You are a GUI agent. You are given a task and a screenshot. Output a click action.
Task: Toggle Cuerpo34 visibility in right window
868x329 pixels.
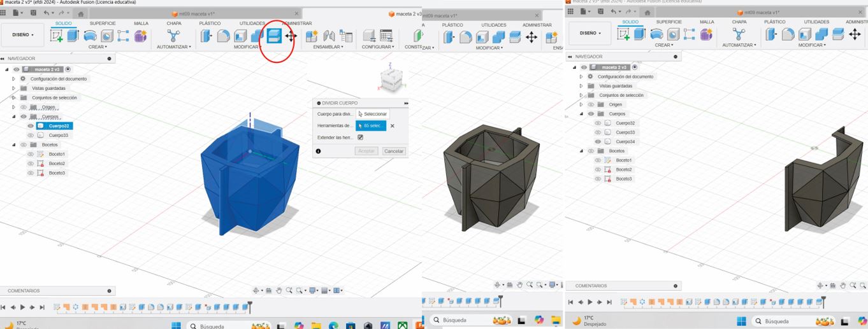pos(598,141)
